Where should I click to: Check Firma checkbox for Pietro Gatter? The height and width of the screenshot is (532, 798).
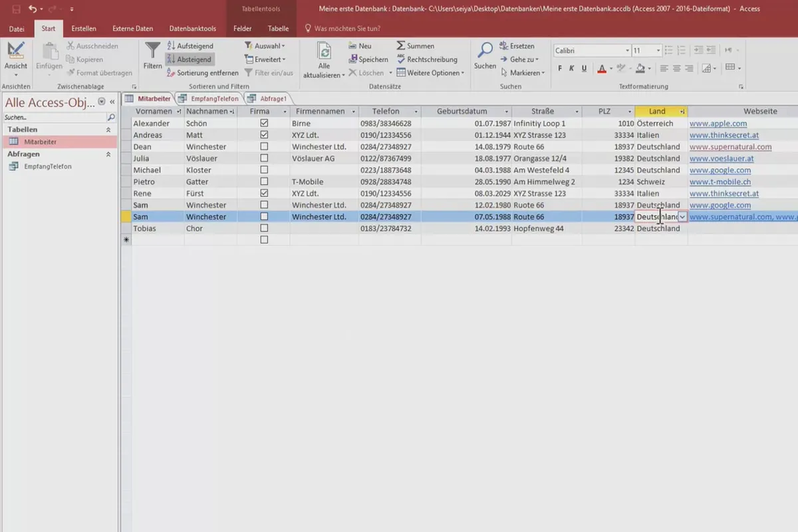point(264,182)
